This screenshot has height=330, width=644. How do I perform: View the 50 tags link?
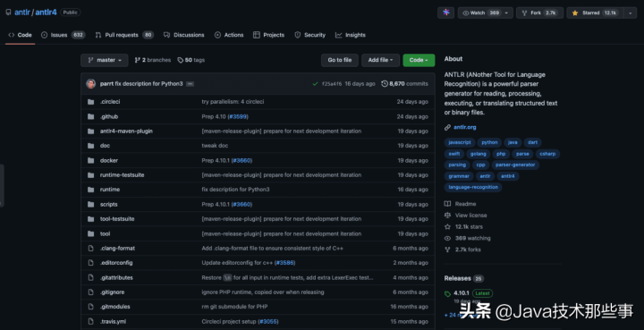click(x=191, y=60)
